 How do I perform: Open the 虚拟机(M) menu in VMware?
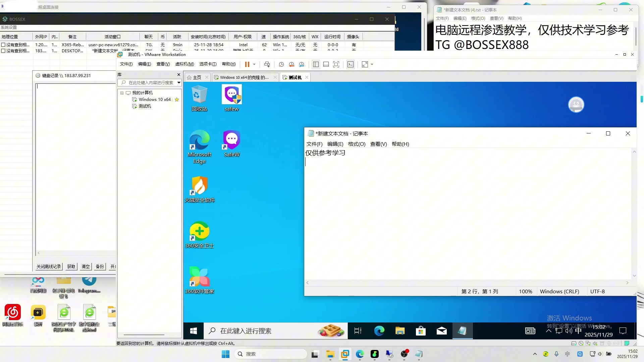pyautogui.click(x=184, y=64)
